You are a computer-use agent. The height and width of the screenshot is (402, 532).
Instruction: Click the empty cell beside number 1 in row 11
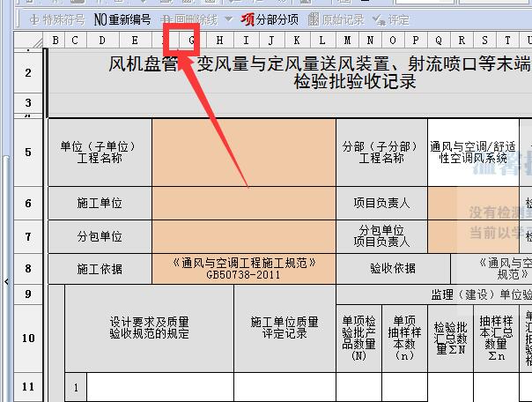coord(159,386)
